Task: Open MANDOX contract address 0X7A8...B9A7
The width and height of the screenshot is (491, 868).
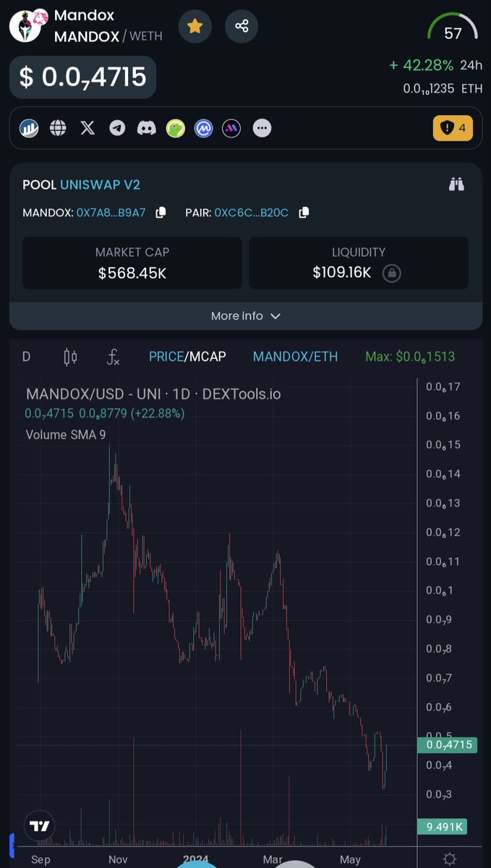Action: [x=111, y=213]
